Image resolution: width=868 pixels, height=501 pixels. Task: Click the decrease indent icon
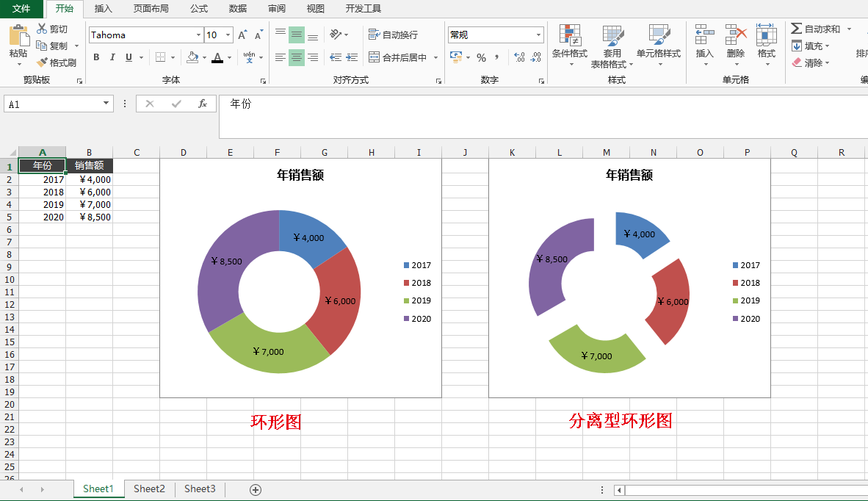click(336, 57)
